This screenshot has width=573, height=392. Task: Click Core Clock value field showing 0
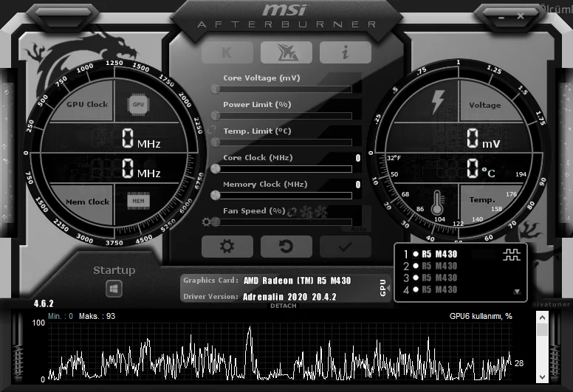[x=358, y=158]
